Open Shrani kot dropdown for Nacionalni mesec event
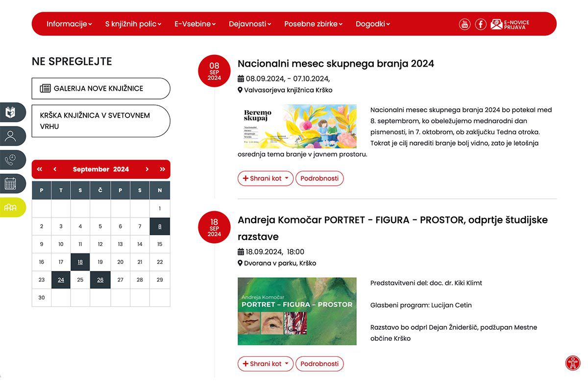 pos(266,178)
